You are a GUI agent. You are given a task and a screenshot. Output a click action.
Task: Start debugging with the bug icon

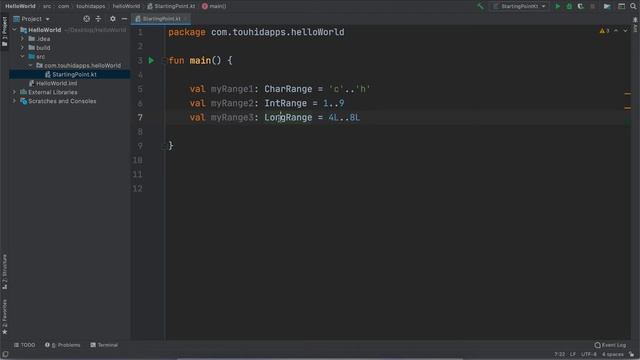tap(569, 6)
